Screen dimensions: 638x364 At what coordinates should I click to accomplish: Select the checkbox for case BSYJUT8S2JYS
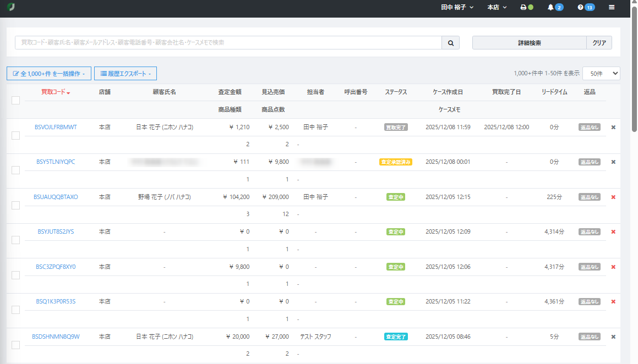15,240
